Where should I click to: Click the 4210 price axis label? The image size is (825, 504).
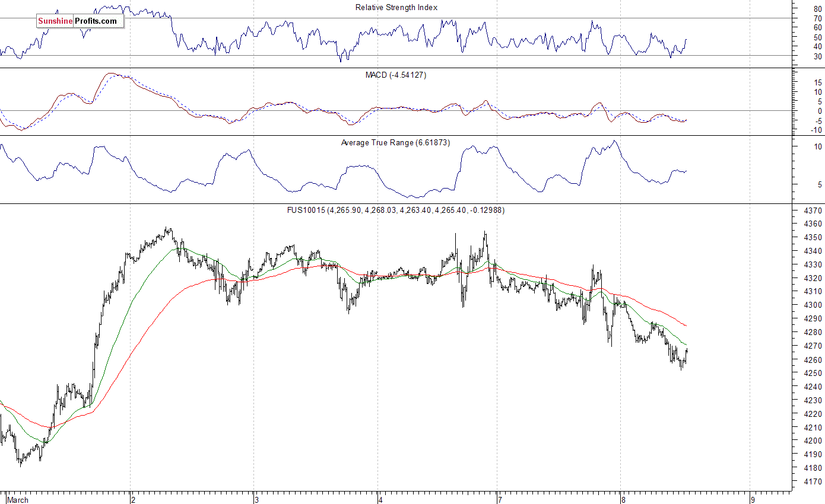pyautogui.click(x=814, y=428)
